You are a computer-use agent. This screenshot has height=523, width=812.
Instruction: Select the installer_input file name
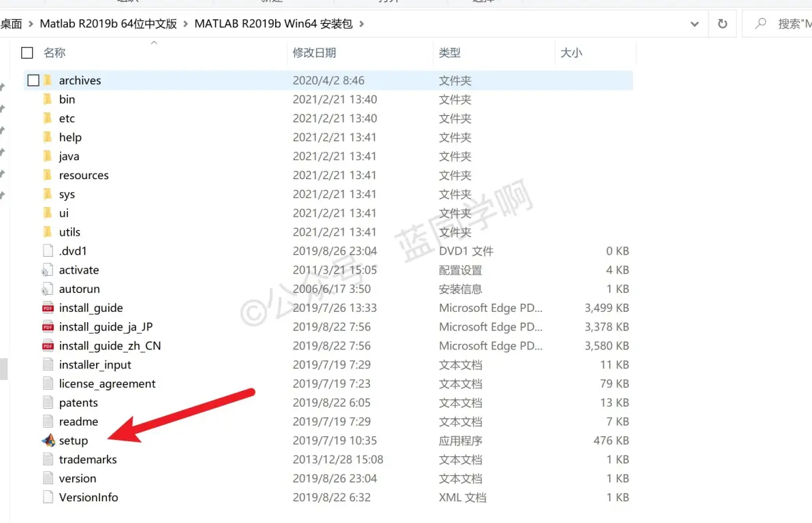click(95, 365)
